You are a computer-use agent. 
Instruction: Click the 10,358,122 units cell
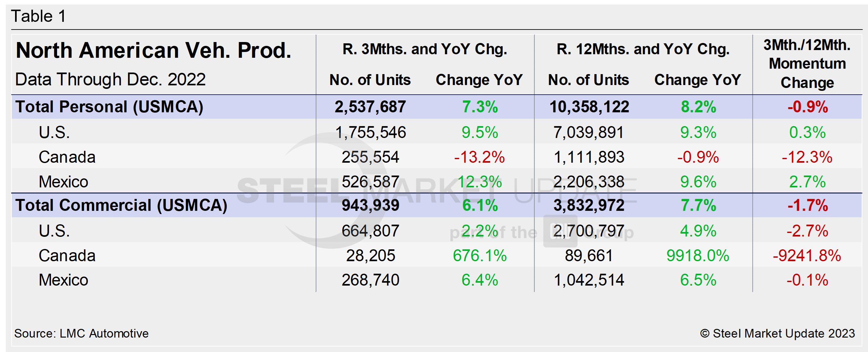pyautogui.click(x=589, y=107)
